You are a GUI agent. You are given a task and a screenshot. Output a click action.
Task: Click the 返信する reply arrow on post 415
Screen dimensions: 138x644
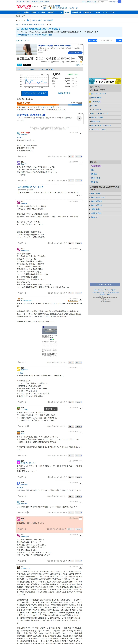point(22,156)
